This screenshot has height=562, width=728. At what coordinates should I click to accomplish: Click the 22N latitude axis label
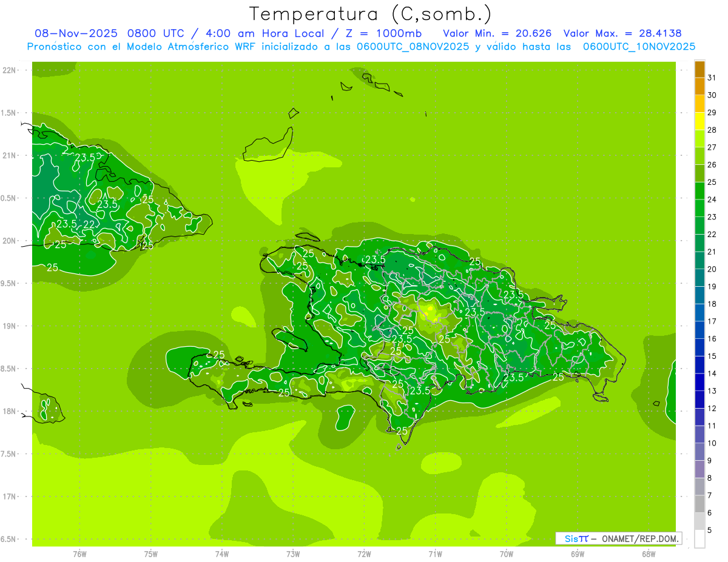pyautogui.click(x=9, y=70)
